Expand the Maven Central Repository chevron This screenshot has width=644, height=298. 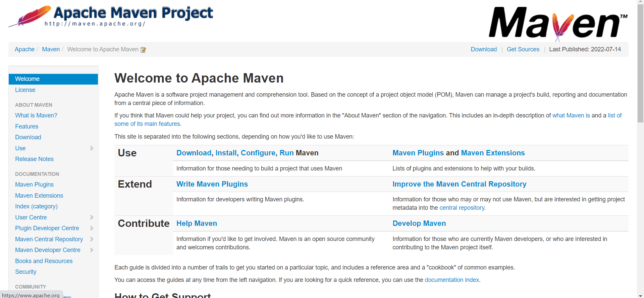pos(92,239)
